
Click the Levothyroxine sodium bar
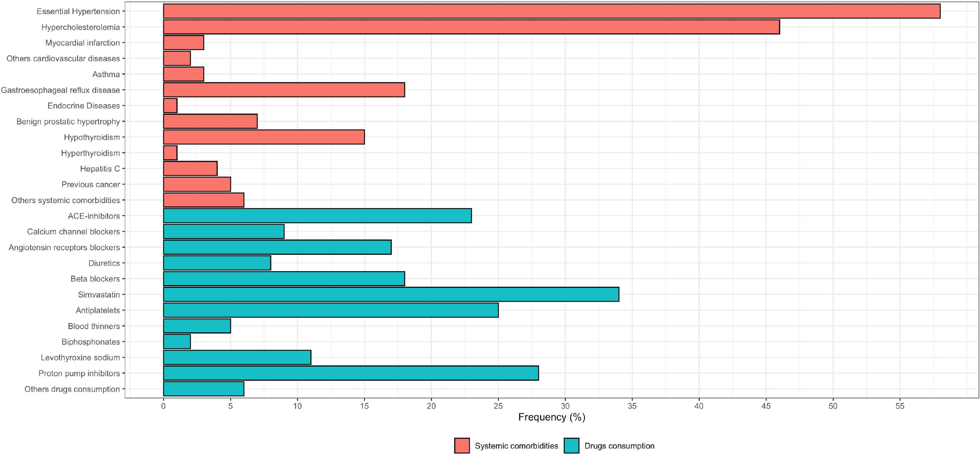point(237,357)
